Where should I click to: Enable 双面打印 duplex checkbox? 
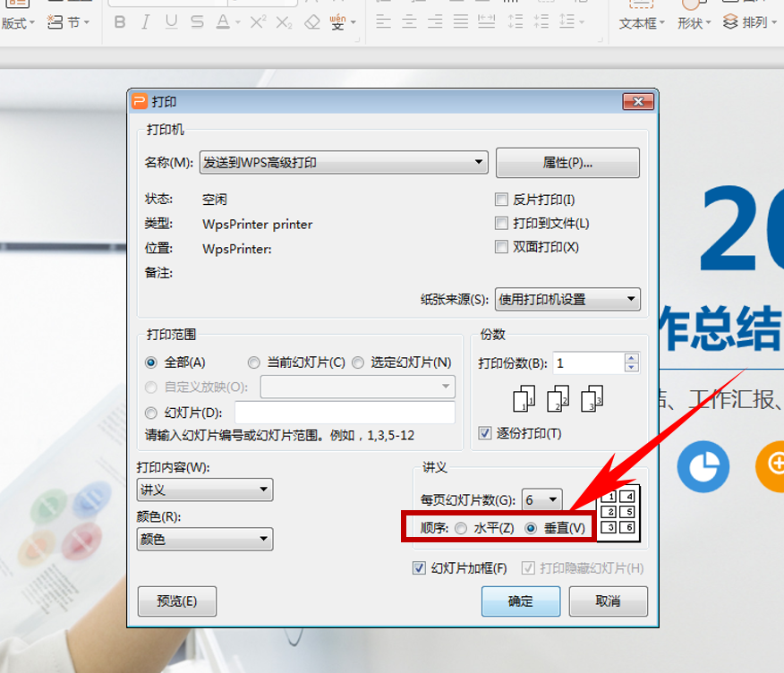point(501,246)
